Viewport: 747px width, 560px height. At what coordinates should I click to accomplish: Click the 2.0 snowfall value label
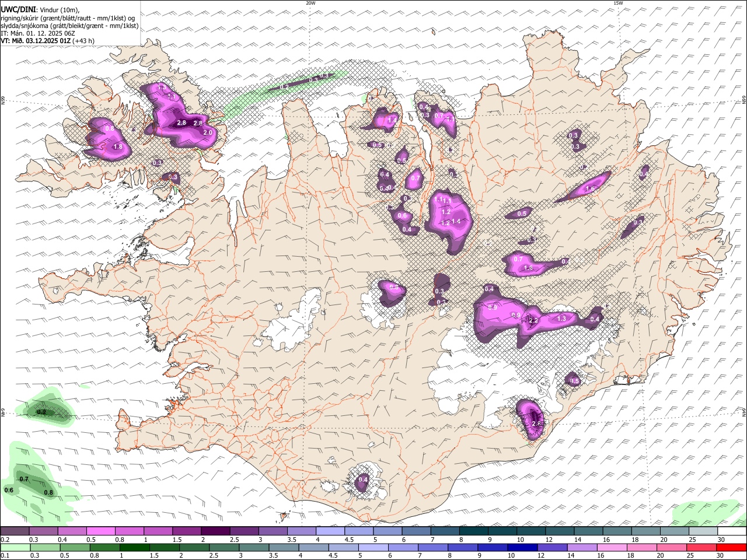click(208, 132)
